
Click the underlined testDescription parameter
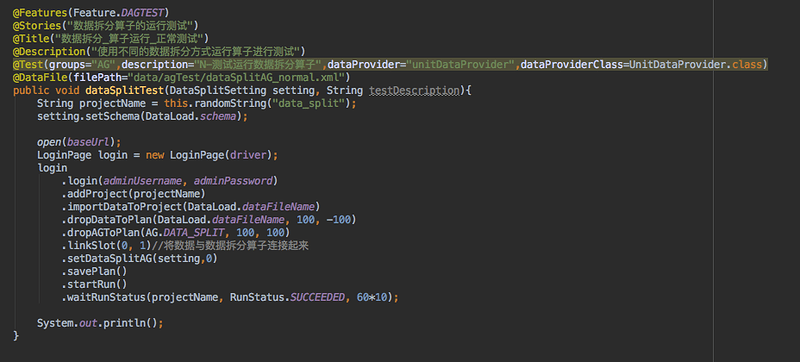(x=413, y=91)
